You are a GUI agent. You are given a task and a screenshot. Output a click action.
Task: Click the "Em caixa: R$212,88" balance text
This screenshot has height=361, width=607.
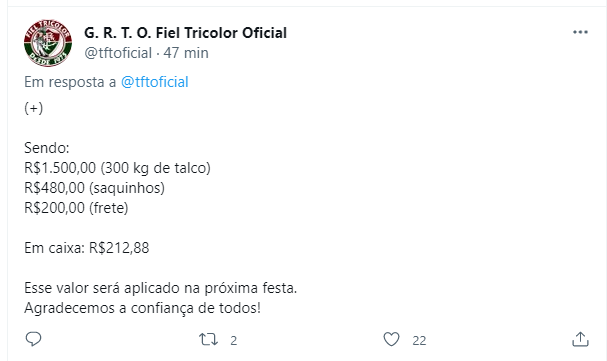[x=87, y=248]
